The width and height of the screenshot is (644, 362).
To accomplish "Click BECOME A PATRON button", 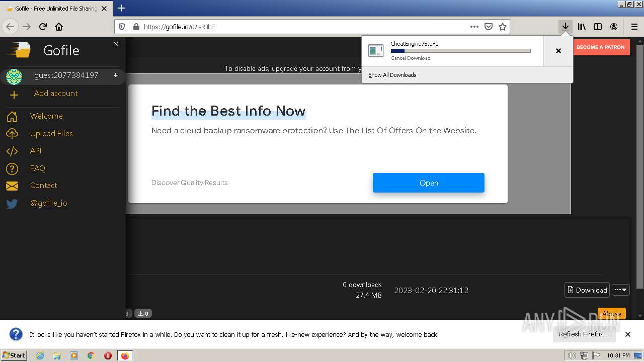I will [600, 47].
